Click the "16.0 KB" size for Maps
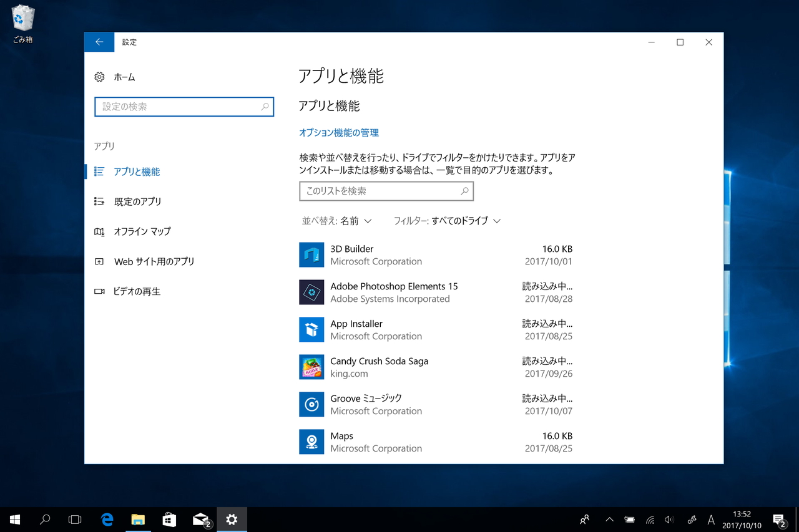The width and height of the screenshot is (799, 532). 557,436
